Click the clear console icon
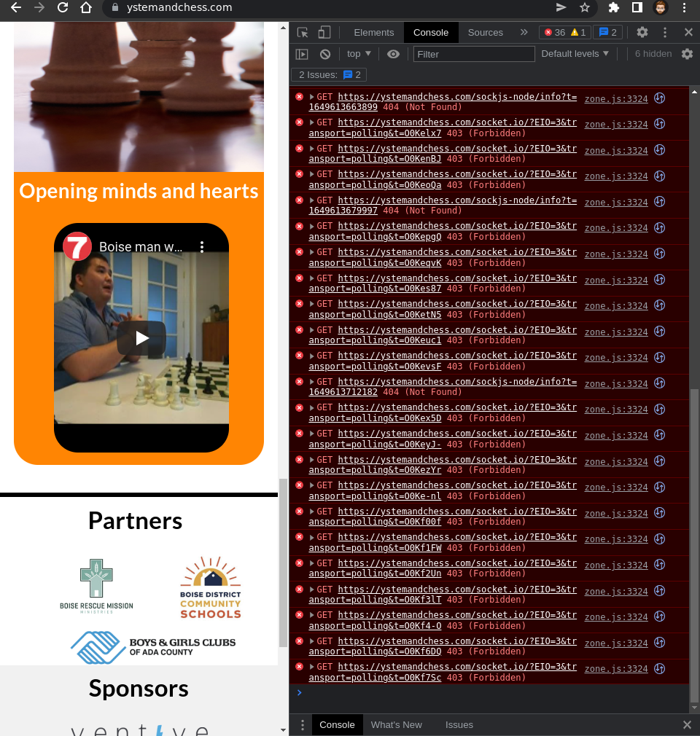The height and width of the screenshot is (736, 700). [x=324, y=53]
